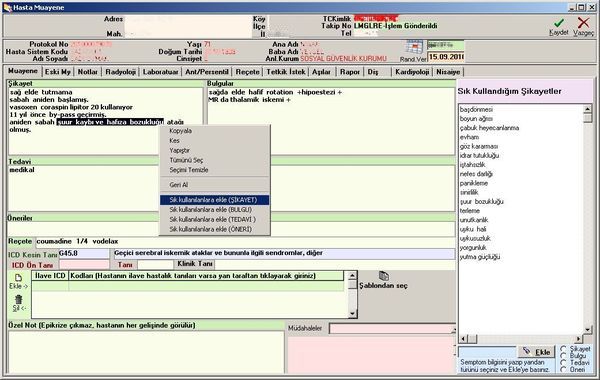Open the Aşılar tab
Viewport: 600px width, 380px height.
[321, 72]
